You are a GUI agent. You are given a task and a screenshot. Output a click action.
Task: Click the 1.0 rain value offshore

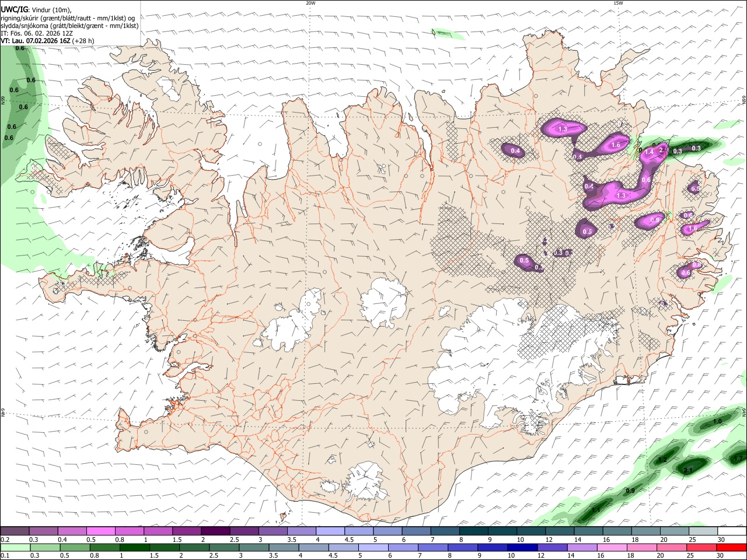pyautogui.click(x=717, y=421)
